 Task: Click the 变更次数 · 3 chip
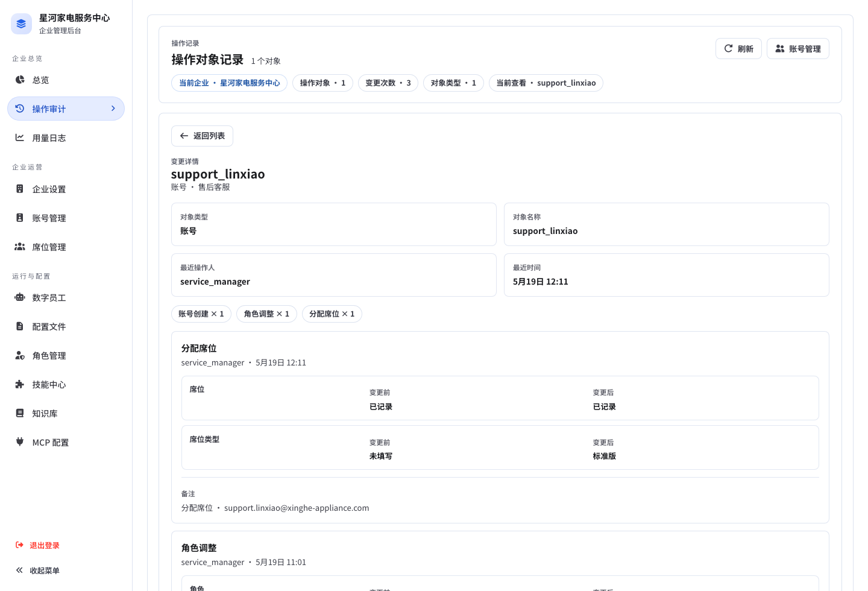[x=388, y=83]
